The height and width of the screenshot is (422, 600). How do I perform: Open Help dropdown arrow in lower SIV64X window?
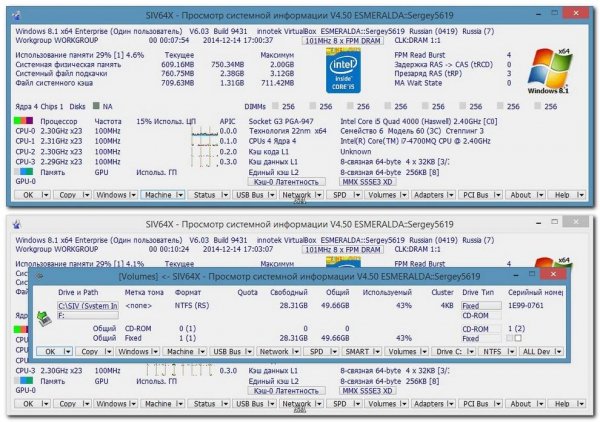[x=580, y=404]
